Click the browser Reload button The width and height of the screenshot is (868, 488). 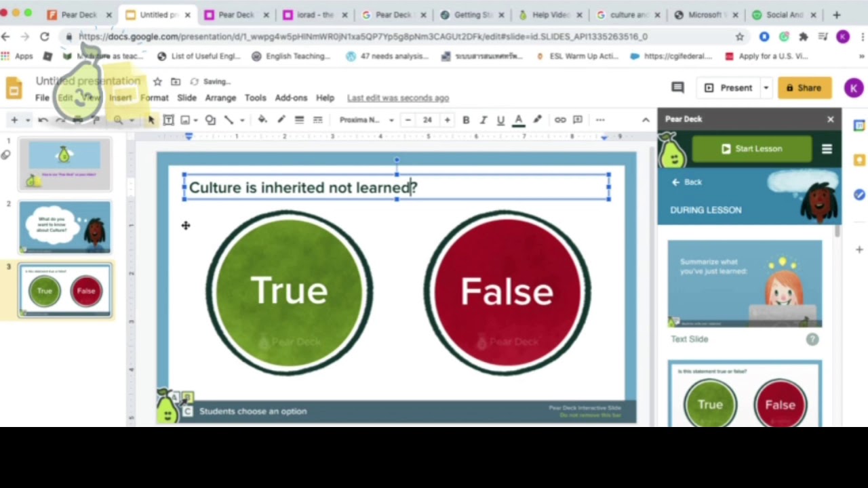pos(45,37)
